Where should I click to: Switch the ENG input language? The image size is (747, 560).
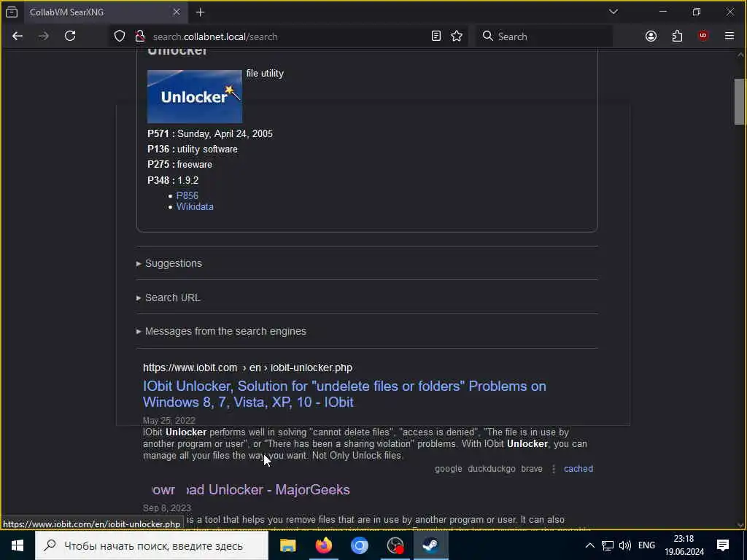point(646,545)
